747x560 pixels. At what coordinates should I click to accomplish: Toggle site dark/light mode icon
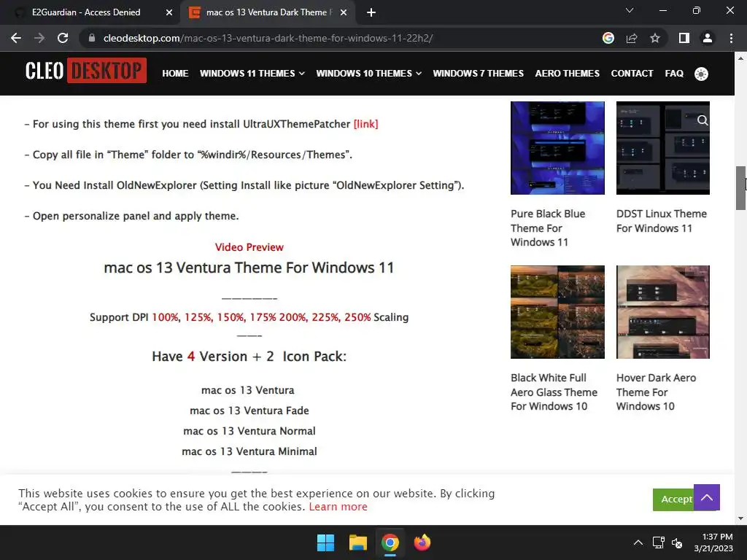(701, 74)
